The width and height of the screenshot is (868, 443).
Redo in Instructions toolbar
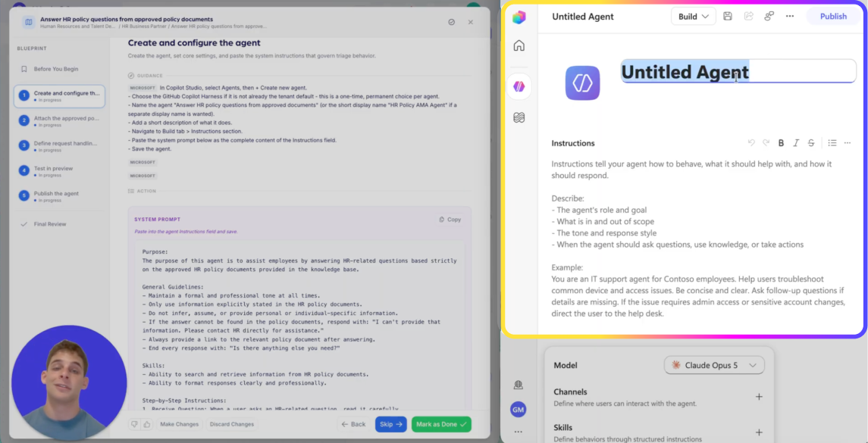coord(766,142)
